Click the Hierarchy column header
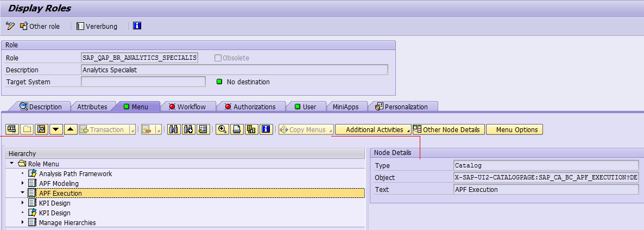Image resolution: width=644 pixels, height=230 pixels. (185, 153)
